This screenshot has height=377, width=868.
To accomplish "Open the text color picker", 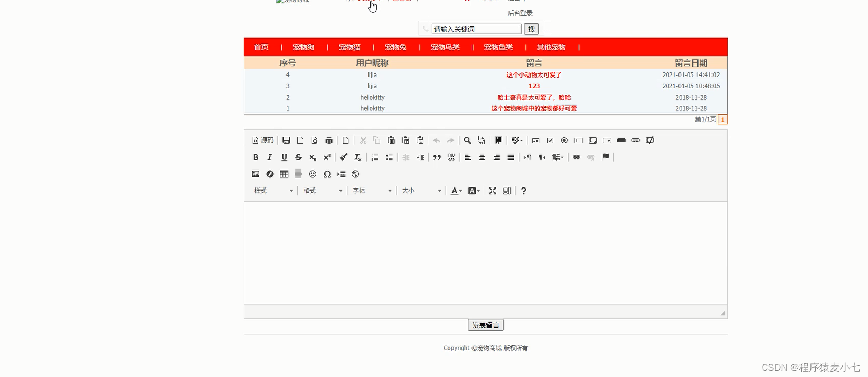I will click(456, 191).
